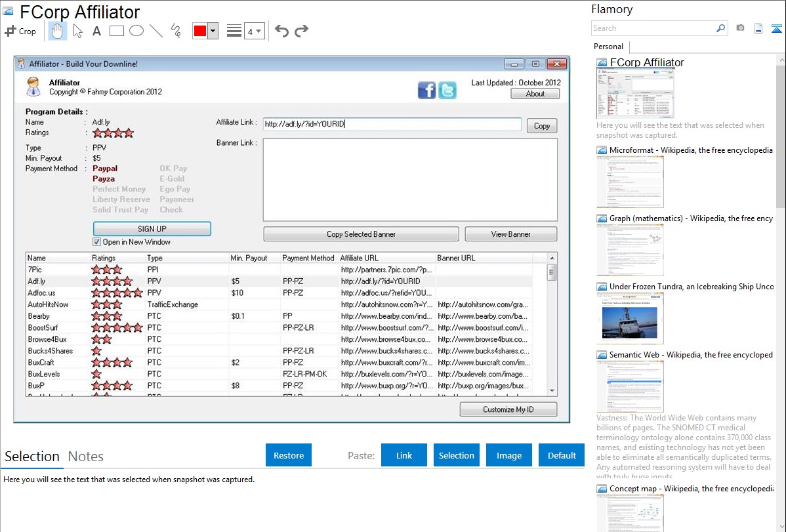Open the color picker dropdown arrow

point(213,31)
